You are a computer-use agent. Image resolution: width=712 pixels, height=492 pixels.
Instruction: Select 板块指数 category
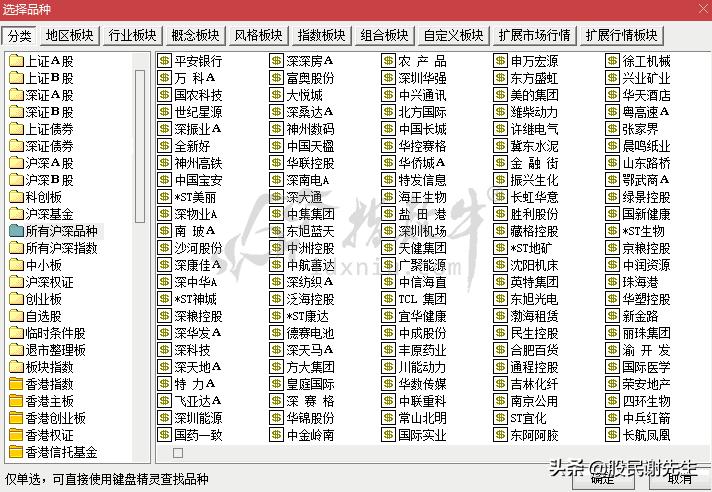pyautogui.click(x=49, y=367)
